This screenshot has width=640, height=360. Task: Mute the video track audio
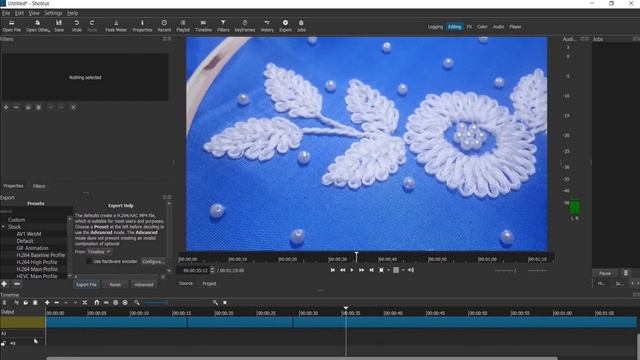(x=13, y=343)
